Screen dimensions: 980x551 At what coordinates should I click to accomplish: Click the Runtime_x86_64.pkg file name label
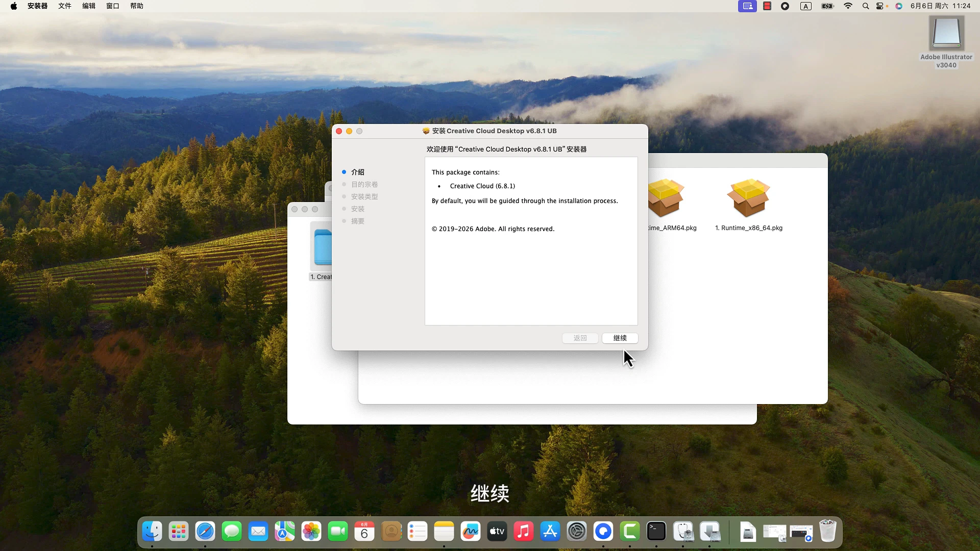[749, 228]
